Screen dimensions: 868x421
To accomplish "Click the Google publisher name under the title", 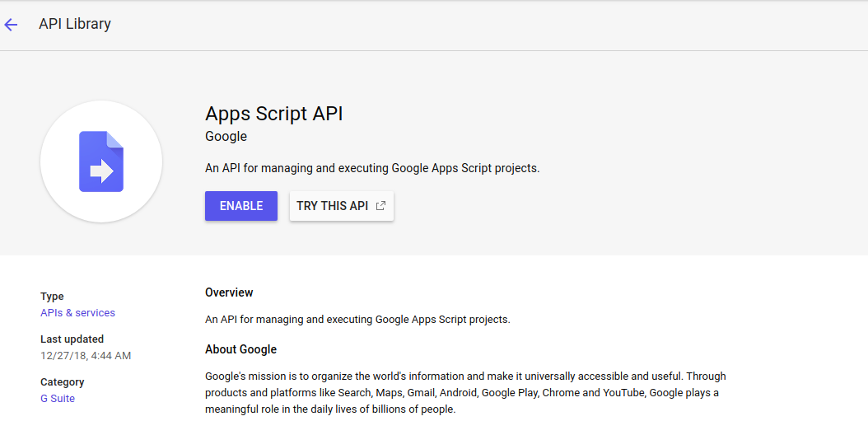I will 226,136.
